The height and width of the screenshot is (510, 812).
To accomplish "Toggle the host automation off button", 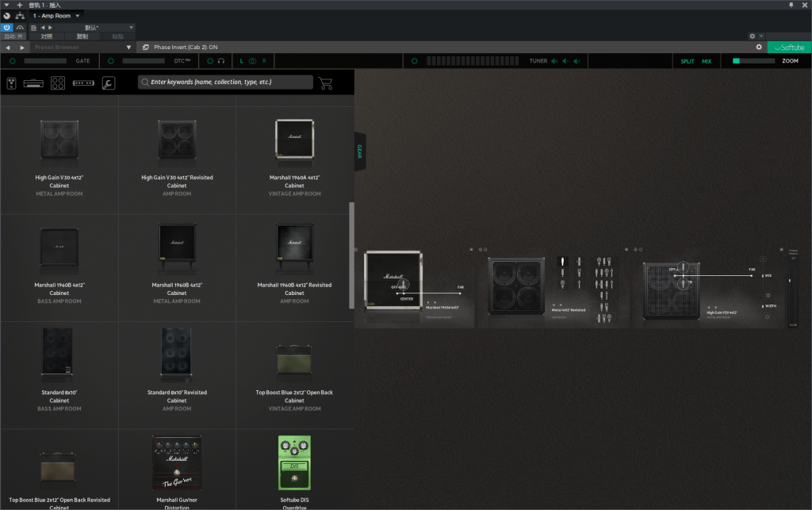I will pyautogui.click(x=13, y=36).
